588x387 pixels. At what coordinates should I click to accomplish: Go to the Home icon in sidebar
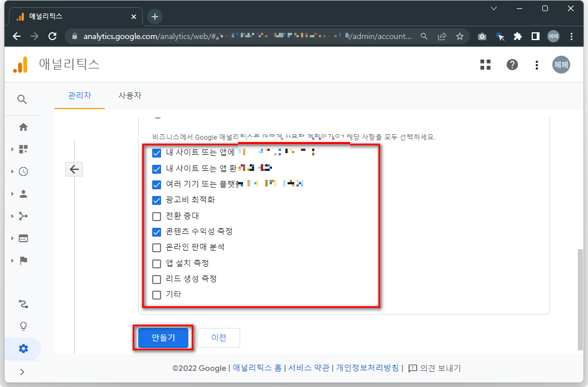[23, 127]
